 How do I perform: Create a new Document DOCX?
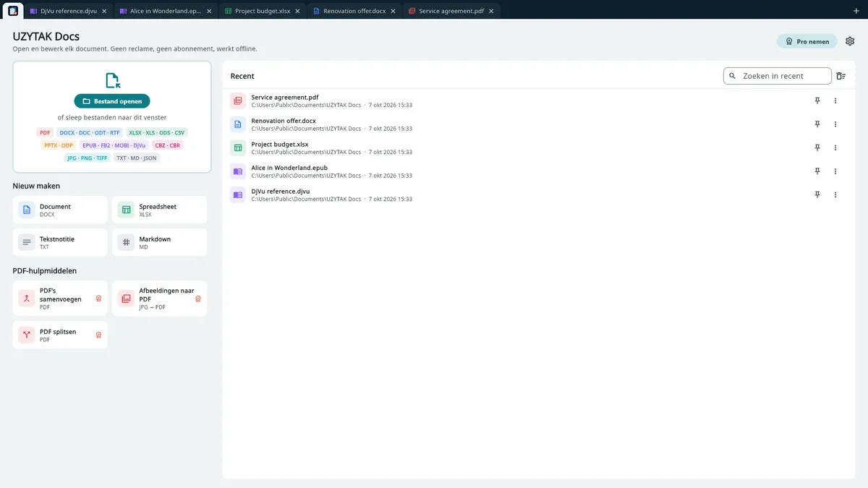click(x=60, y=210)
